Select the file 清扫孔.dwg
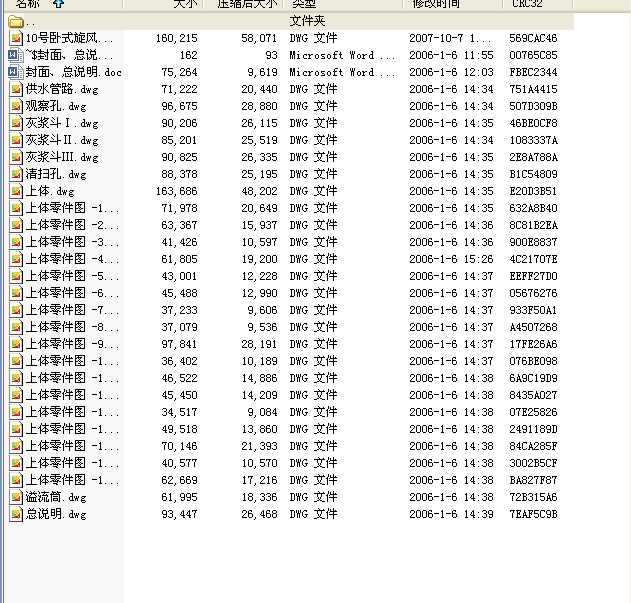631x603 pixels. pos(56,174)
